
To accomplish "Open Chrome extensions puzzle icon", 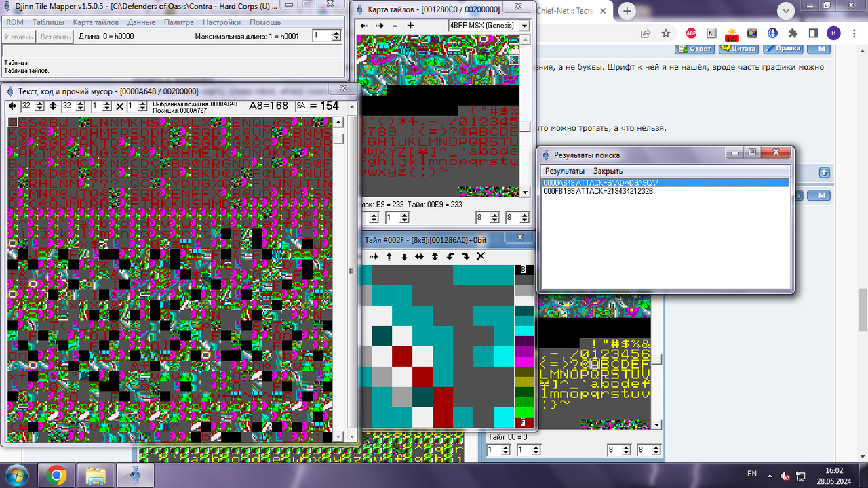I will click(793, 33).
